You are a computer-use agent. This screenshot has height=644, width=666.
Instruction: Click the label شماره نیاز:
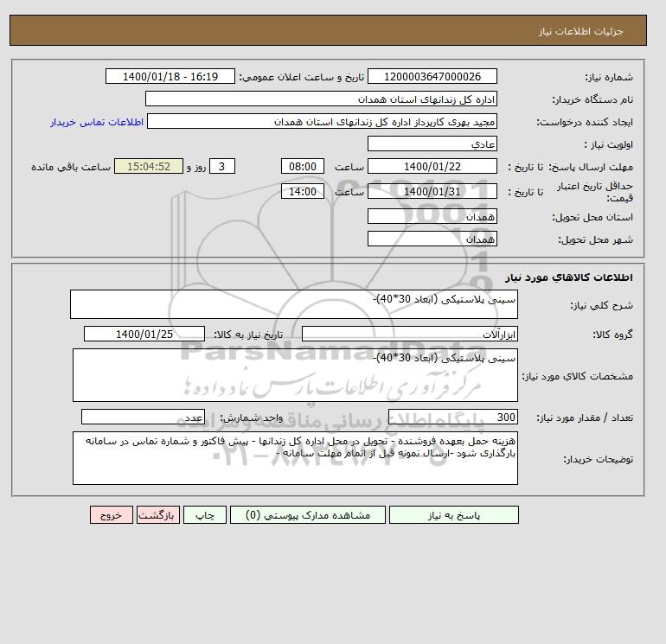point(609,77)
